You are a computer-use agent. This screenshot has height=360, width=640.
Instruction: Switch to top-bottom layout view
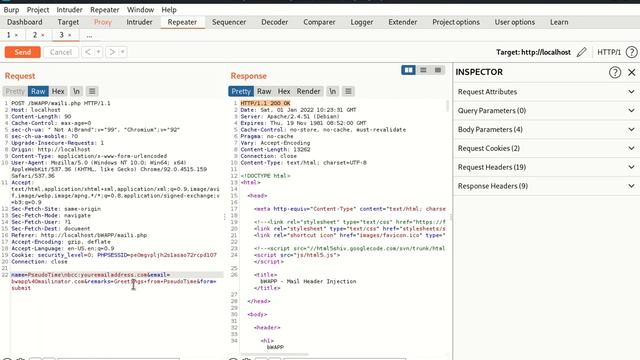pyautogui.click(x=423, y=70)
